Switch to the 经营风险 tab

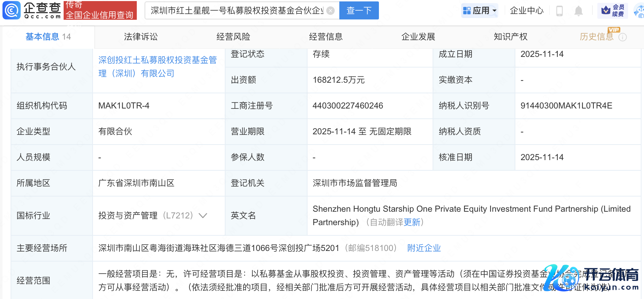[x=233, y=37]
